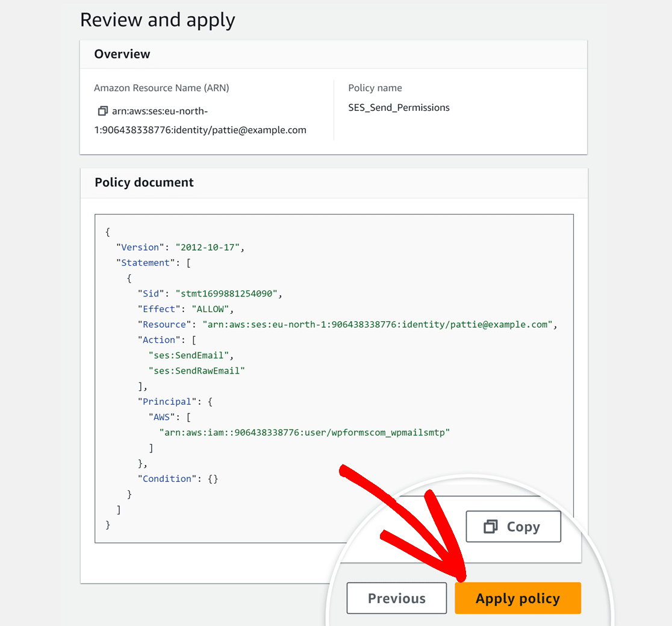Click the "Effect": "ALLOW" line
672x626 pixels.
click(x=185, y=309)
